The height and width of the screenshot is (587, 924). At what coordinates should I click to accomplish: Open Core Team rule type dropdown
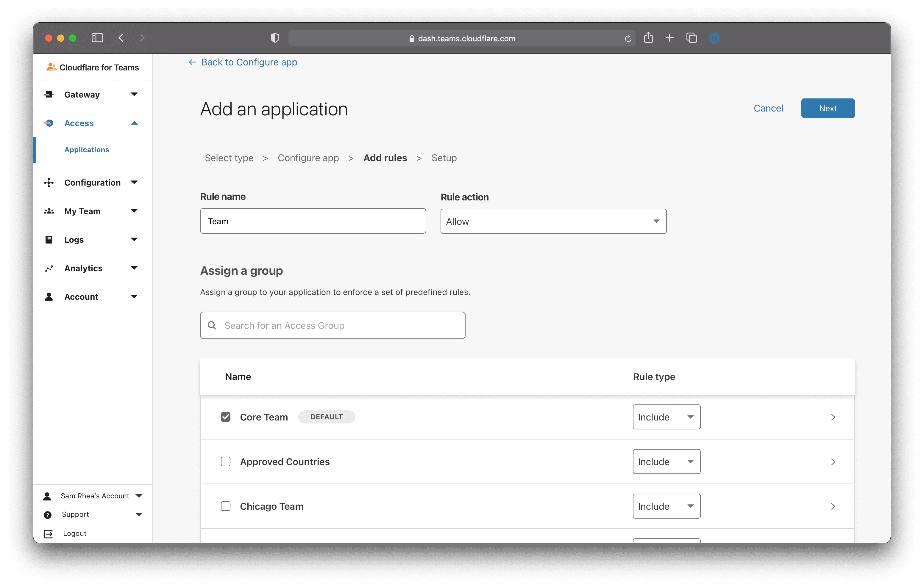point(666,417)
